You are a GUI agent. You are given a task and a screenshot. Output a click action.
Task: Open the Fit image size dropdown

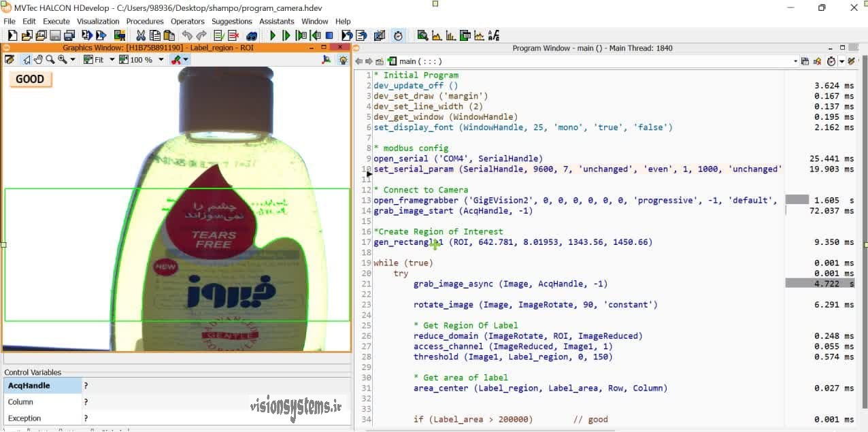coord(112,60)
